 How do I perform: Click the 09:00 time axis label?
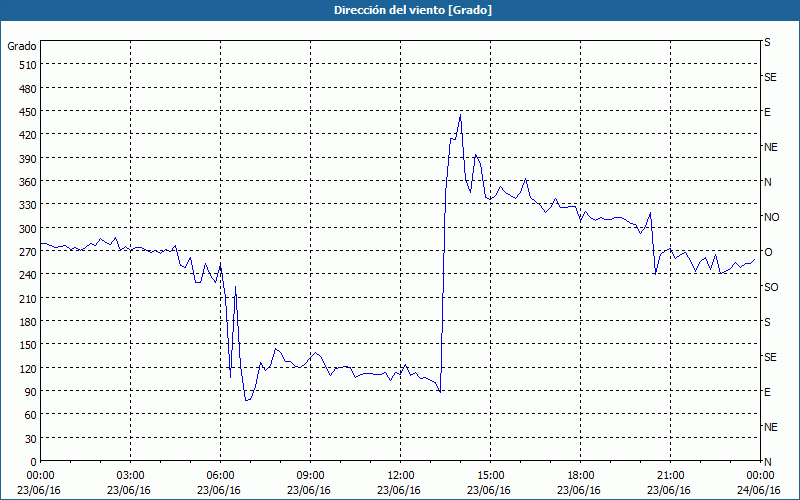pos(310,476)
